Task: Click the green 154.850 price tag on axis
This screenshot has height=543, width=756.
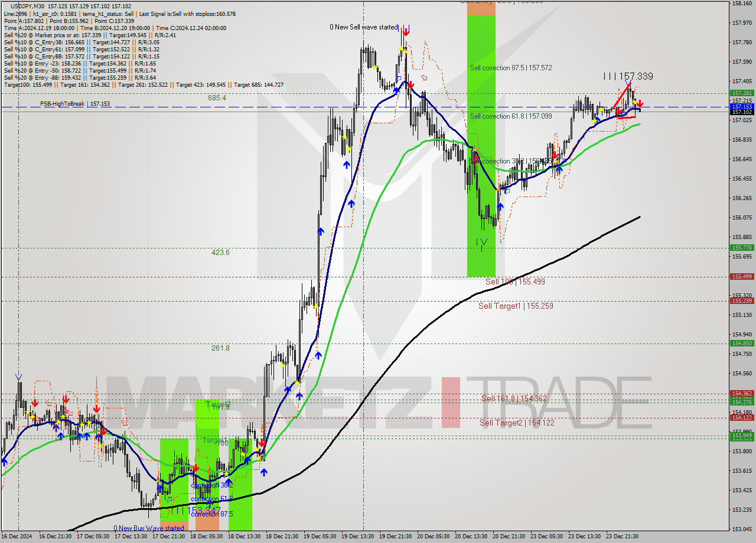Action: click(x=742, y=344)
